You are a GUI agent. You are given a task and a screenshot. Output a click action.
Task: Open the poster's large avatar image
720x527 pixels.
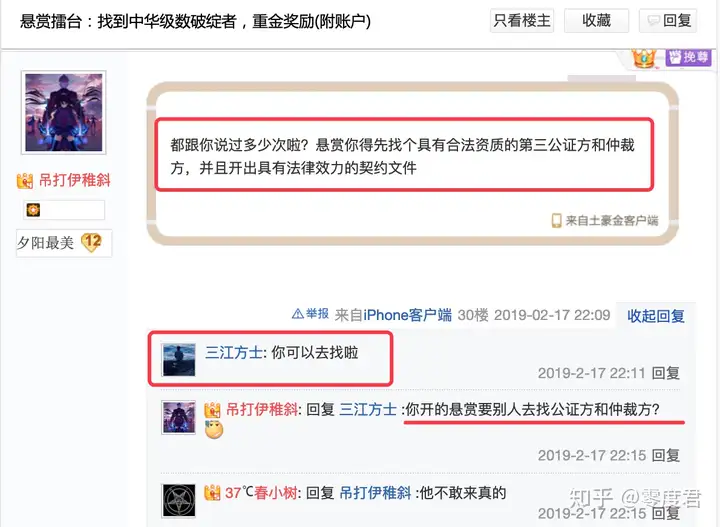63,112
